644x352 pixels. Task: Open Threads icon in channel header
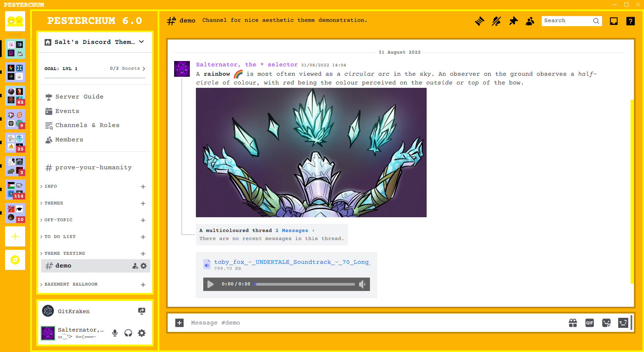(x=480, y=21)
